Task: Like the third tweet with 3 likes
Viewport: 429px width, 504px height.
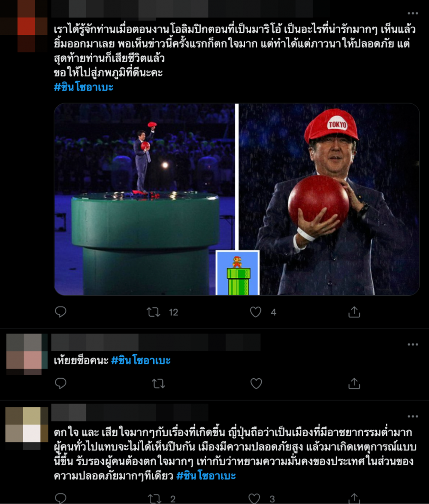Action: pos(254,498)
